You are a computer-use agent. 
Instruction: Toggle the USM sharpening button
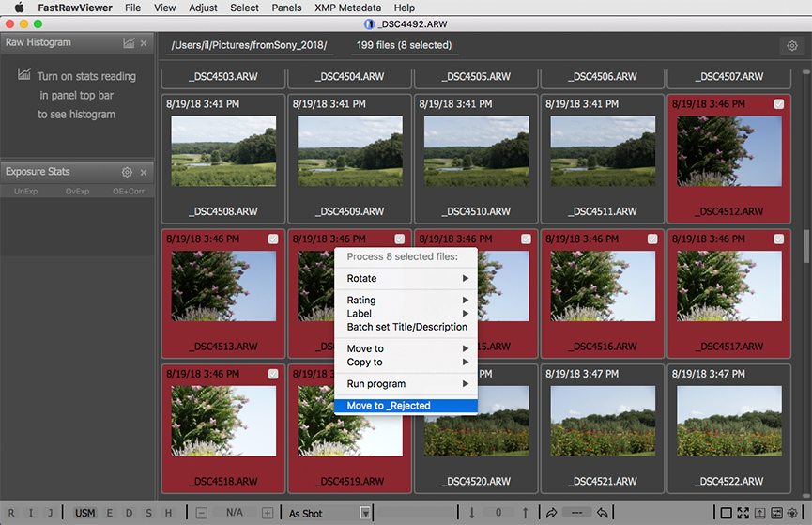85,513
